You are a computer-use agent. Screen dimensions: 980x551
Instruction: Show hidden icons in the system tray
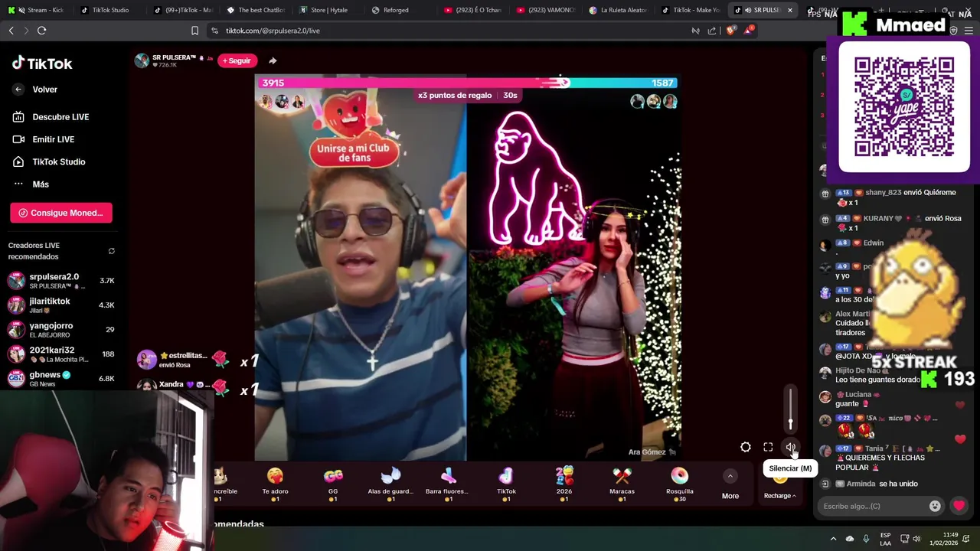tap(833, 539)
